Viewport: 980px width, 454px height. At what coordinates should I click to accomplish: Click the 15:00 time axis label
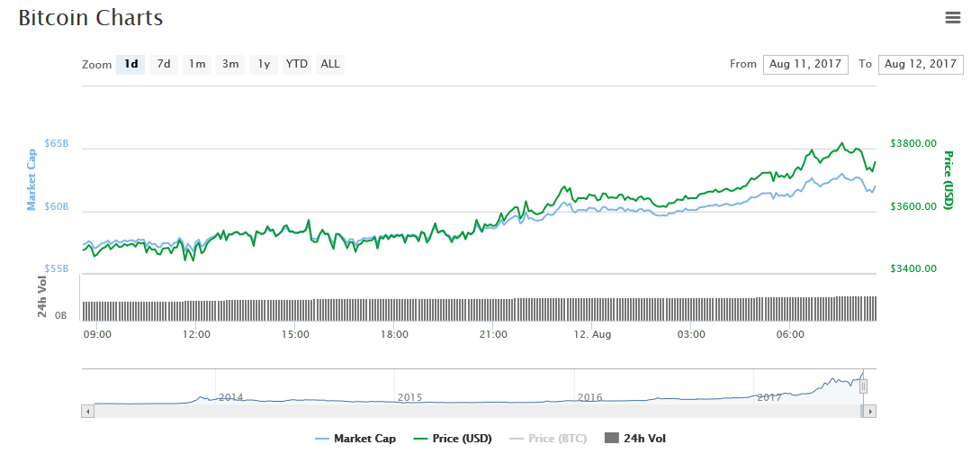point(295,334)
